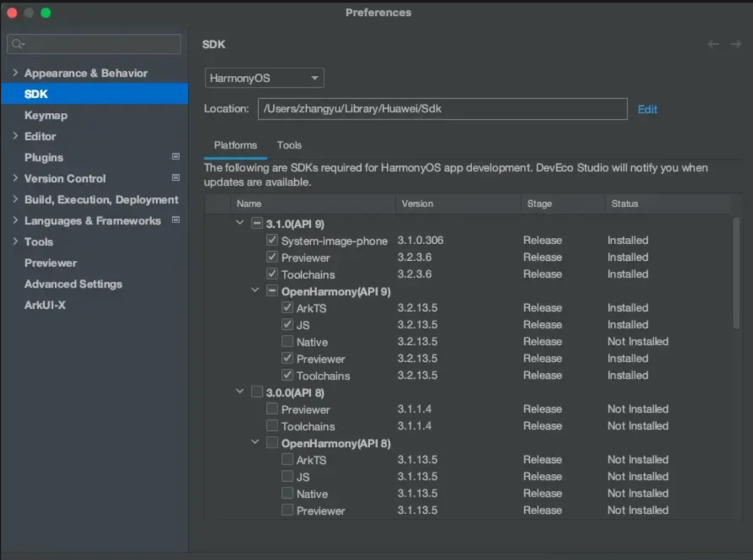Collapse the 3.1.0(API 9) tree node
This screenshot has height=560, width=753.
tap(241, 223)
